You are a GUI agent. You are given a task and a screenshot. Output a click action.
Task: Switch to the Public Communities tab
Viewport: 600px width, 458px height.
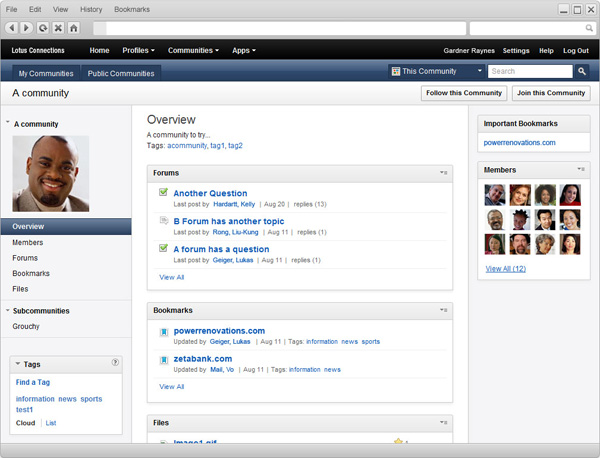coord(123,73)
